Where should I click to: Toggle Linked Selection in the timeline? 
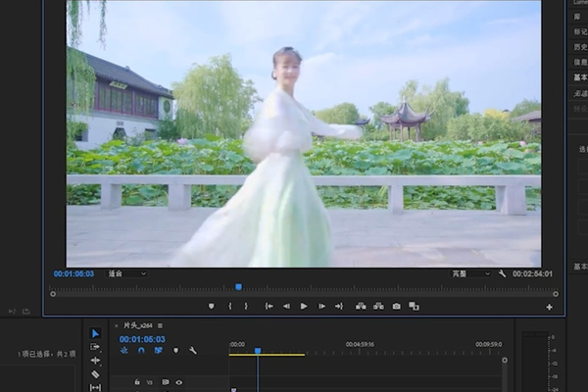[158, 351]
